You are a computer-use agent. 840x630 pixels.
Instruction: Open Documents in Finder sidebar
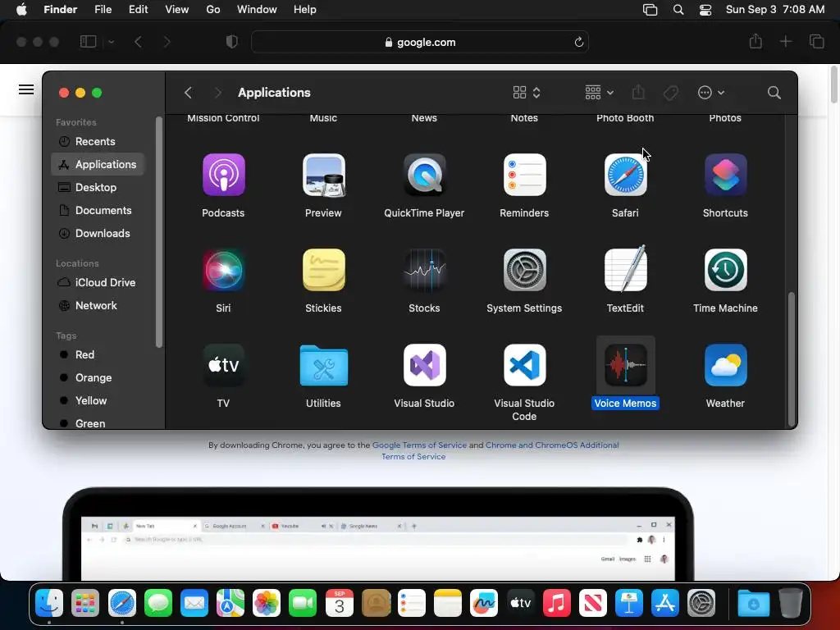(98, 211)
